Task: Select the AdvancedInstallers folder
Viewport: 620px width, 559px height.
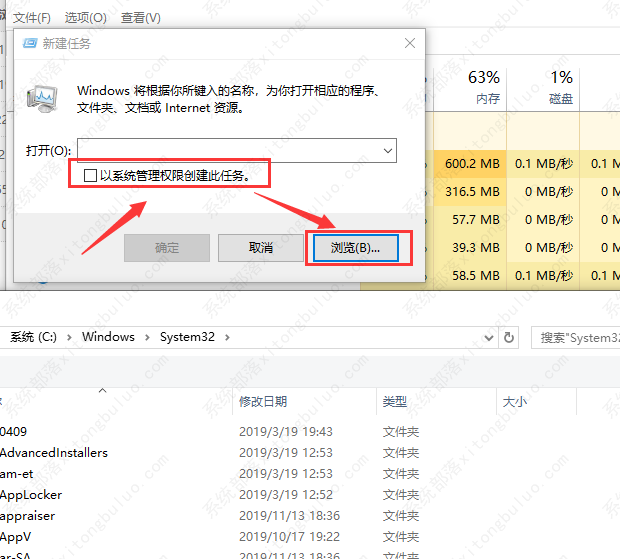Action: [x=54, y=453]
